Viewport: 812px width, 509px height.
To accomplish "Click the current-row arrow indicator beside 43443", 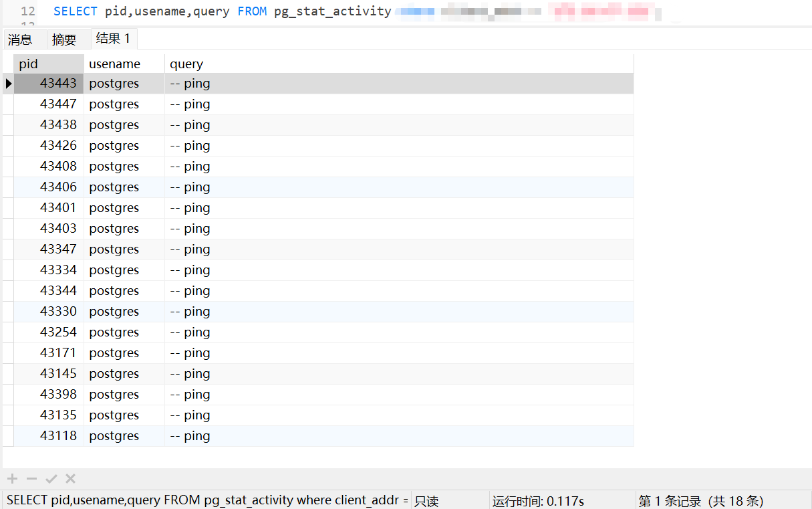I will 9,84.
